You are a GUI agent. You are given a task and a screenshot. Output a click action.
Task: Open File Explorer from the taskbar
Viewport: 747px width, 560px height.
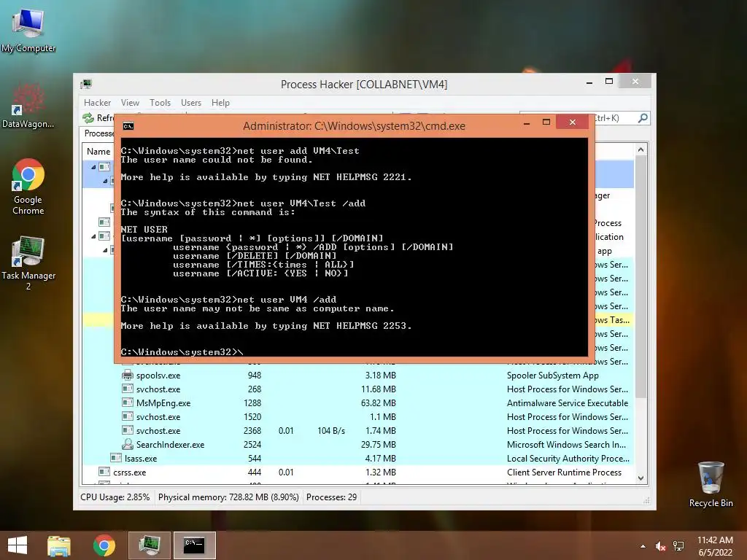coord(59,545)
